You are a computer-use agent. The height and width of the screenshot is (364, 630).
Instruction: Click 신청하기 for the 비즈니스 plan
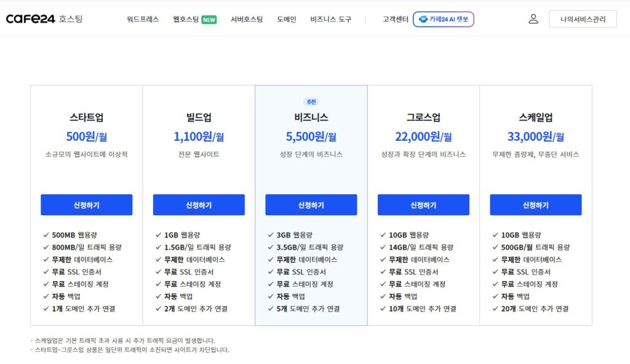coord(311,205)
